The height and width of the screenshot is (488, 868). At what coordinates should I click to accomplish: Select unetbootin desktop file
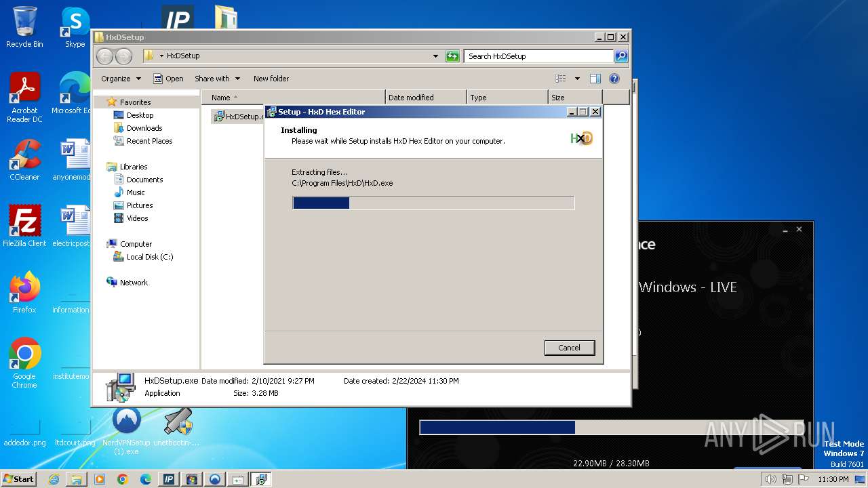[x=177, y=427]
